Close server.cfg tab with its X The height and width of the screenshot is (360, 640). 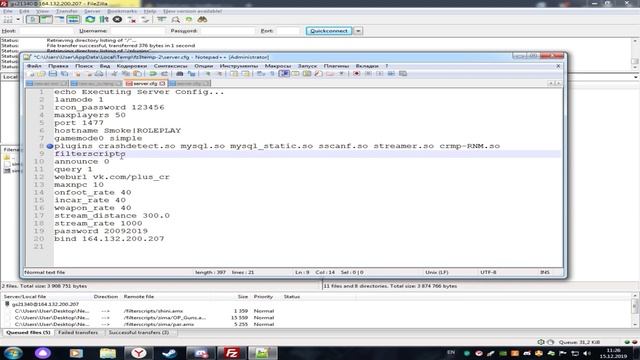point(162,83)
